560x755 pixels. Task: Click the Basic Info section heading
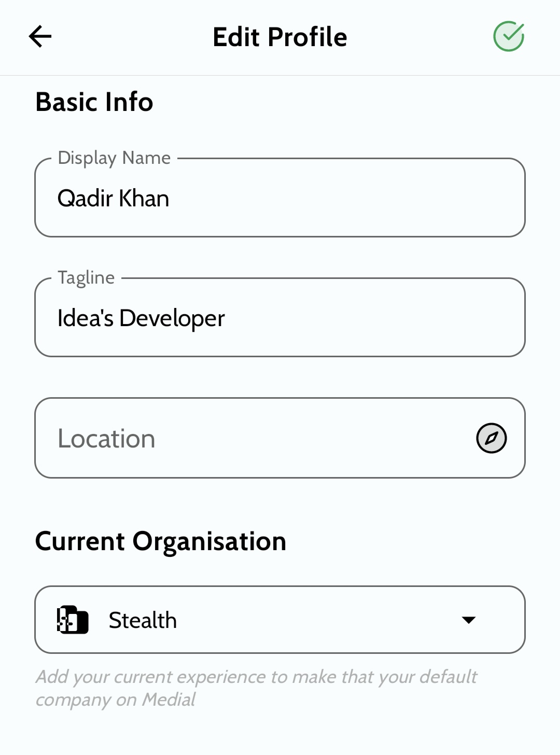(94, 102)
